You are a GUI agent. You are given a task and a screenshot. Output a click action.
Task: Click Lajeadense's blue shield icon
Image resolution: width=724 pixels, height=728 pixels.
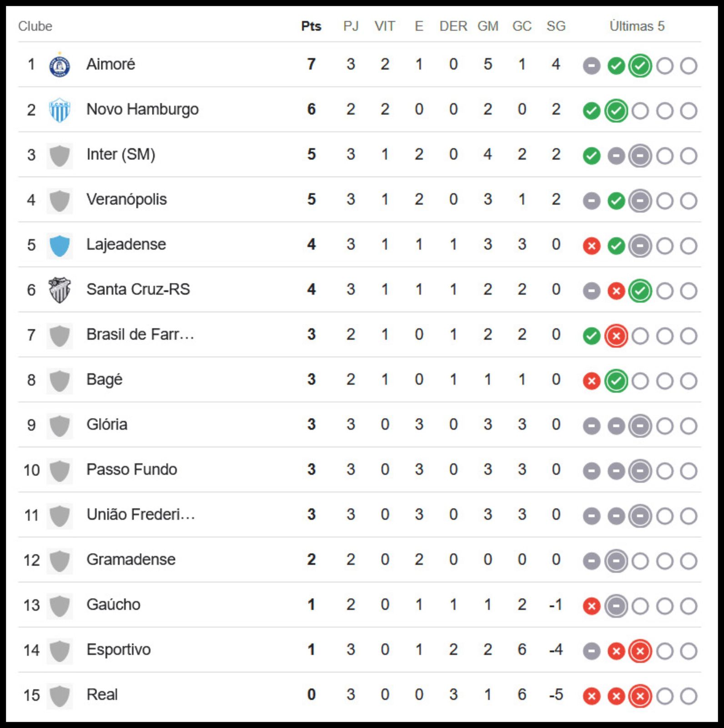(60, 246)
